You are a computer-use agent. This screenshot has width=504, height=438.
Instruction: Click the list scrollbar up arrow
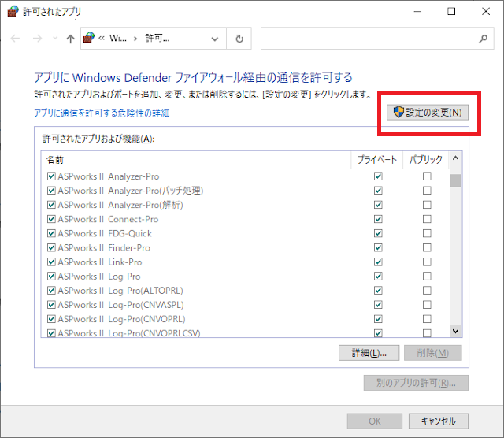pos(455,158)
